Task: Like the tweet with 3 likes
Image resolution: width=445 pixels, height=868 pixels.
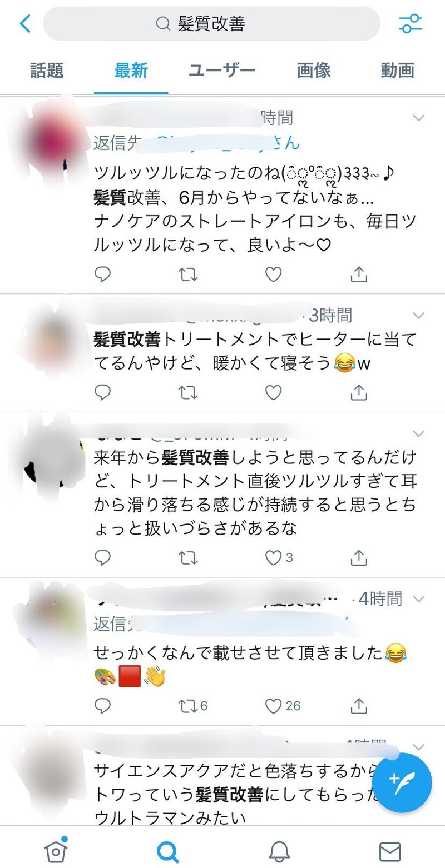Action: coord(279,557)
